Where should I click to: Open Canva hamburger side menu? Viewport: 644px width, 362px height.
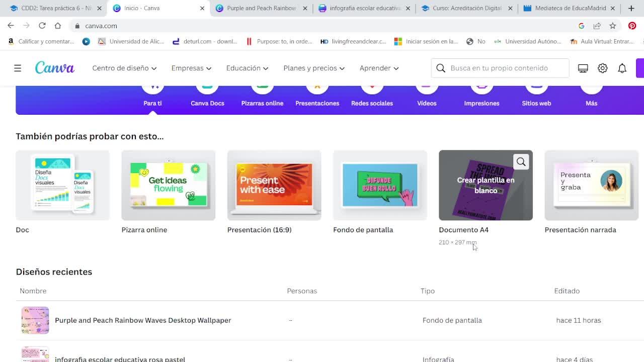[18, 68]
